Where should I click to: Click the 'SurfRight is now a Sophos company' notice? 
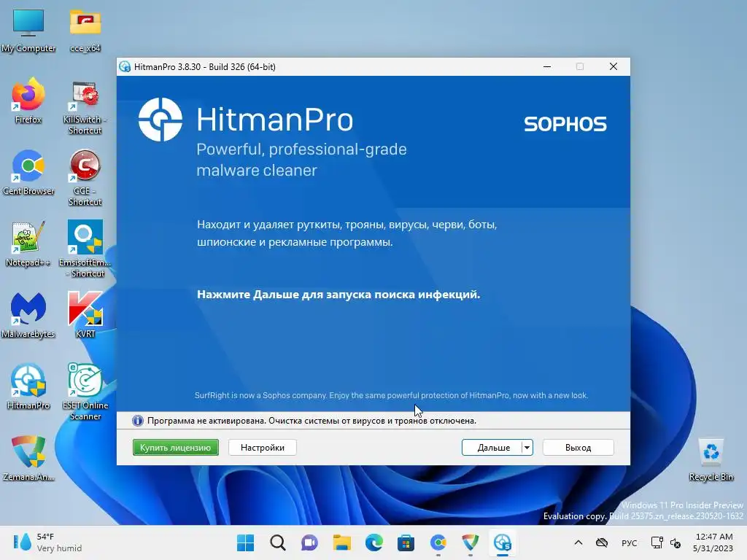pos(391,395)
